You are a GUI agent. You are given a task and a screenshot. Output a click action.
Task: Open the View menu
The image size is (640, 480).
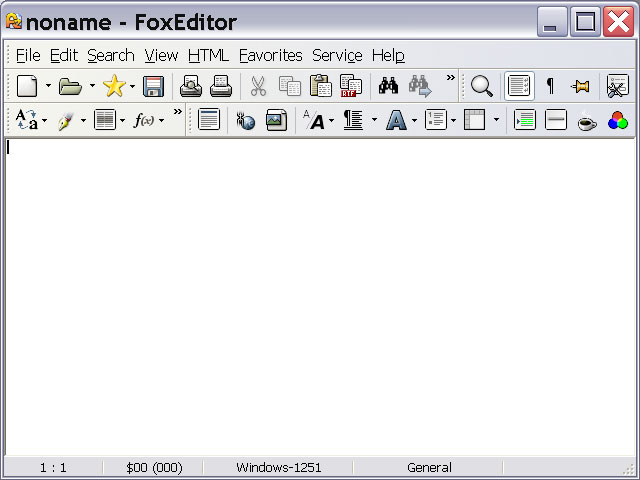[x=161, y=56]
